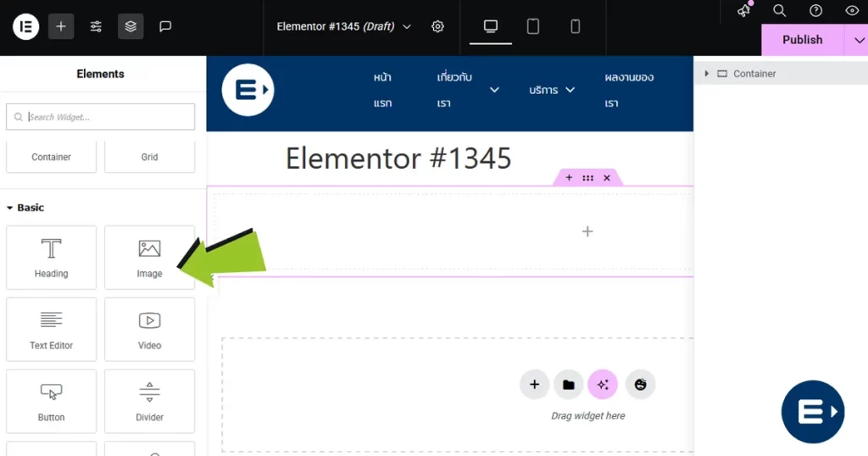Viewport: 868px width, 456px height.
Task: Expand the Publish options arrow
Action: (858, 40)
